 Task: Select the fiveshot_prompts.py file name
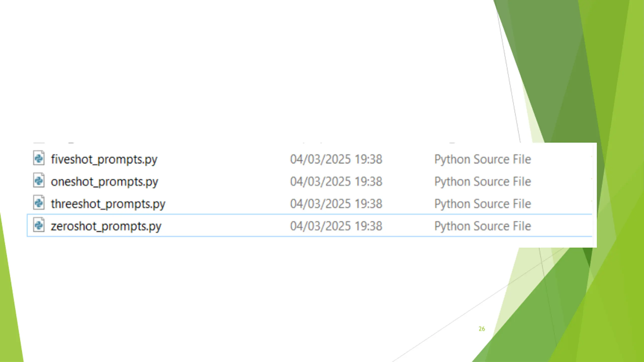coord(104,160)
